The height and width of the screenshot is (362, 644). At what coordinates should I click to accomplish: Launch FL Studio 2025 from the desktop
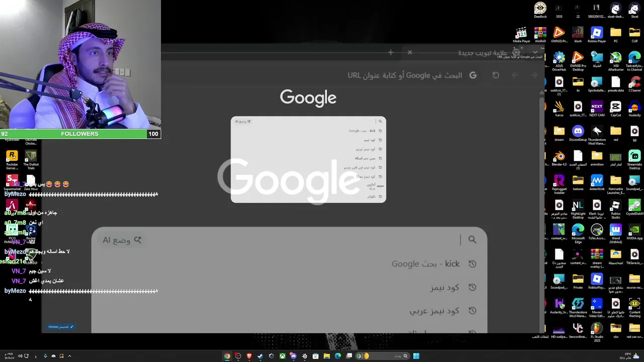click(x=597, y=332)
